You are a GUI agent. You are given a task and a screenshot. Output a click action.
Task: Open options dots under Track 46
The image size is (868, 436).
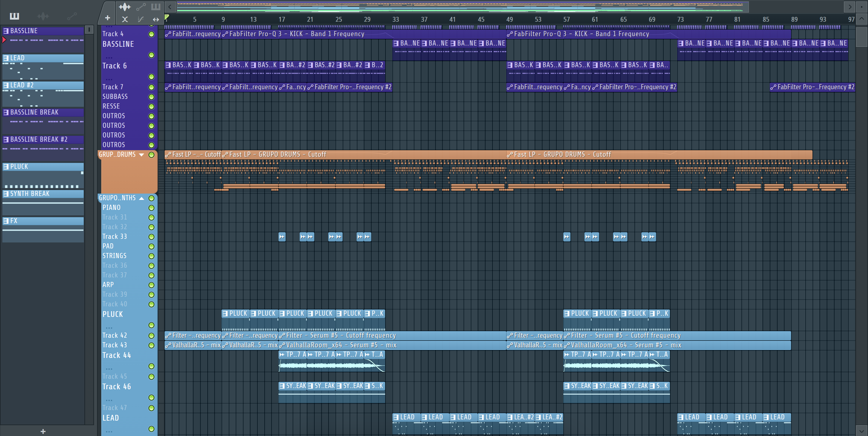pos(109,400)
